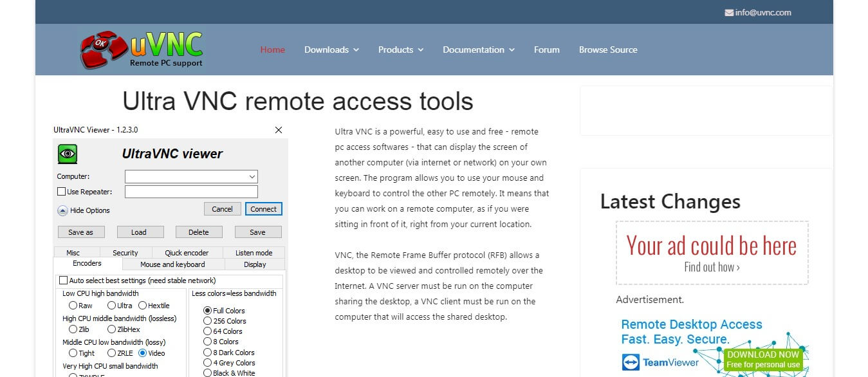Click the Forum navigation link
Viewport: 868px width, 377px height.
pyautogui.click(x=546, y=50)
